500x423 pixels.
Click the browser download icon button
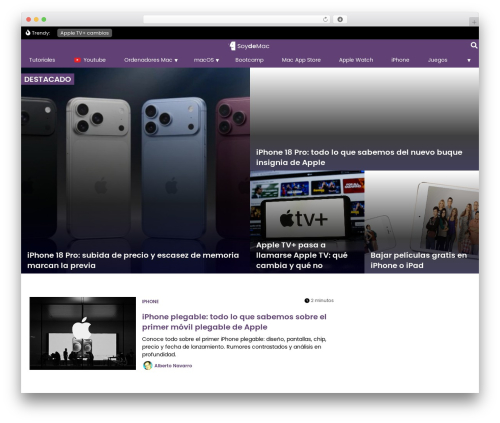pyautogui.click(x=340, y=19)
